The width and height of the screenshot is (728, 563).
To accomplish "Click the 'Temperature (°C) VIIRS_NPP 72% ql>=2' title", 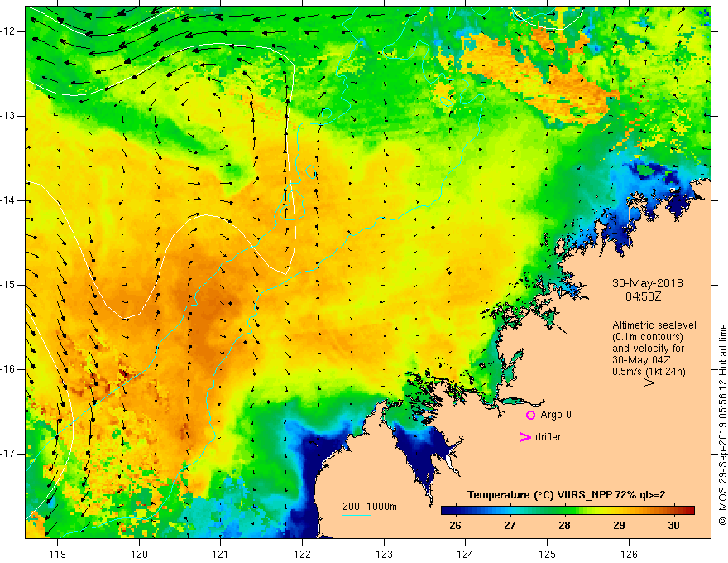I will (x=566, y=495).
